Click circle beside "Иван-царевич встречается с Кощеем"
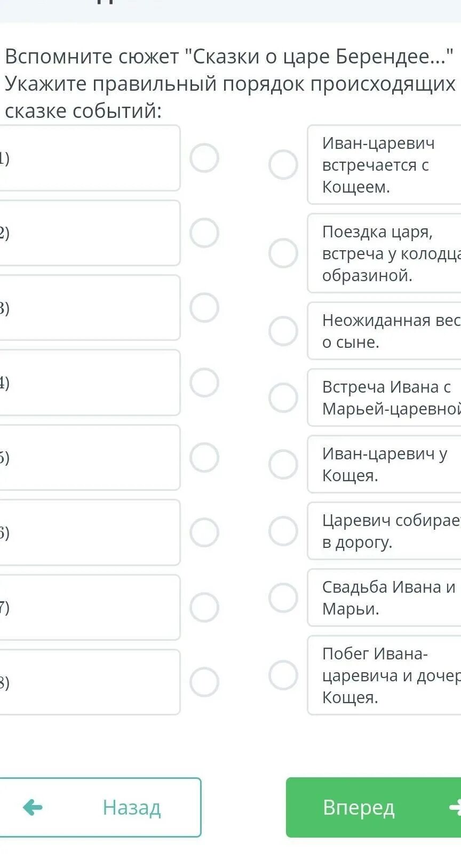 click(283, 164)
